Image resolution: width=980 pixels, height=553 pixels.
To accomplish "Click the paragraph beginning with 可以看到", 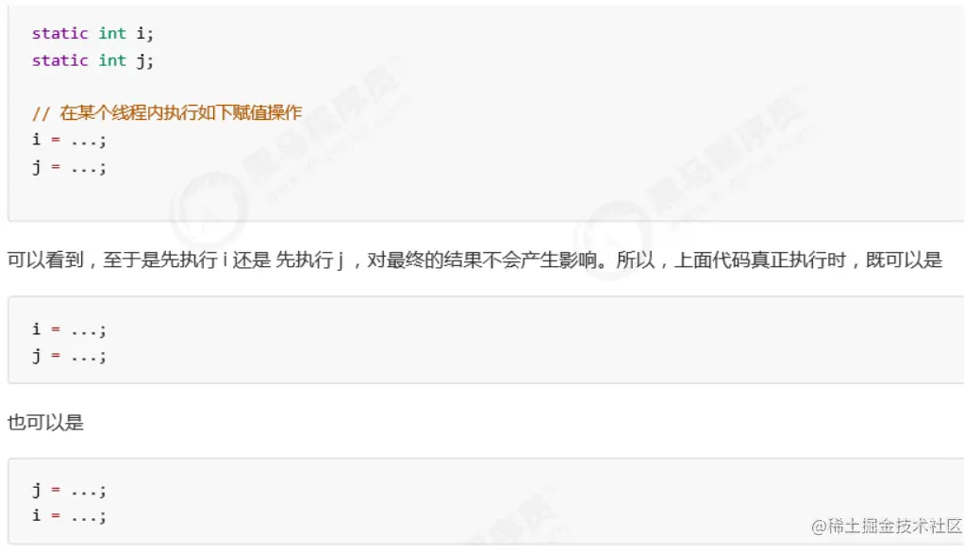I will coord(474,260).
